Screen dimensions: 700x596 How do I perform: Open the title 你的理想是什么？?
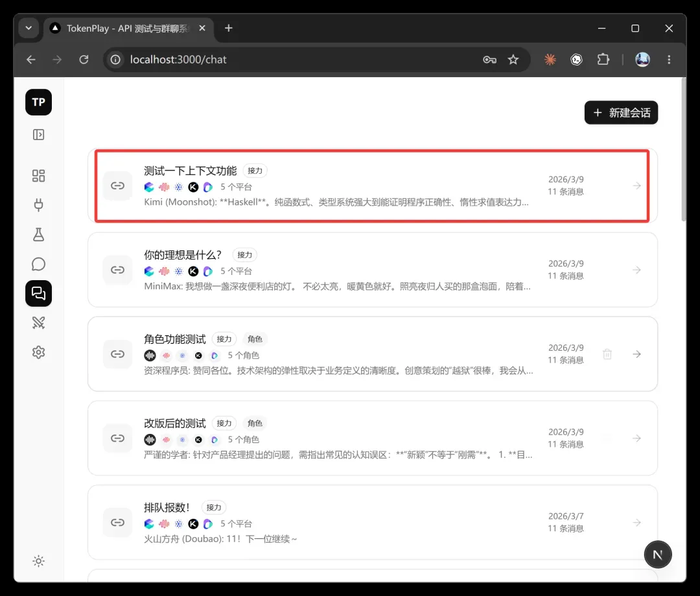click(x=183, y=255)
